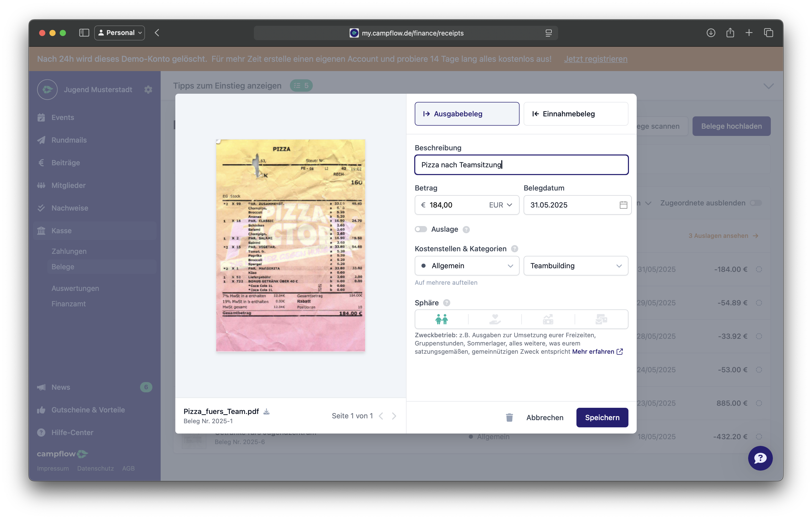
Task: Open organization settings gear icon
Action: click(148, 89)
